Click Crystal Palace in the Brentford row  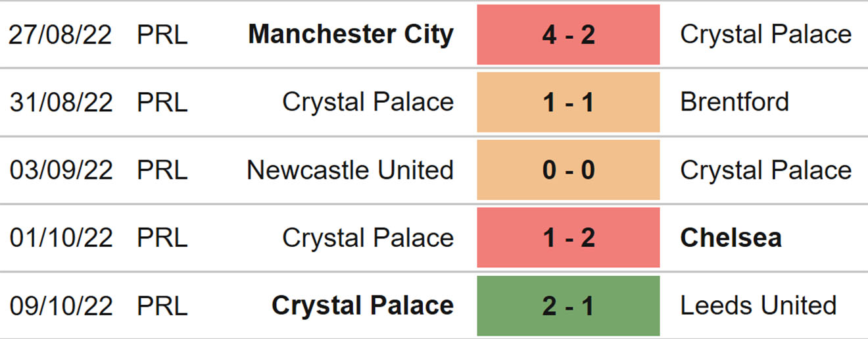(368, 103)
